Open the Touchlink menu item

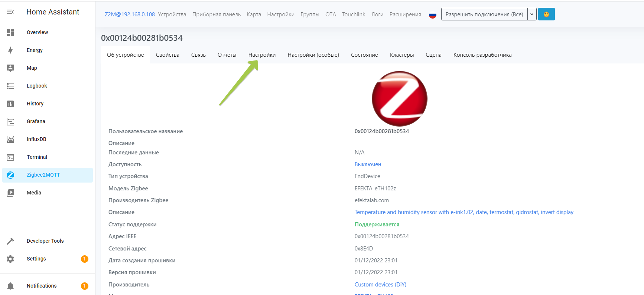coord(354,14)
